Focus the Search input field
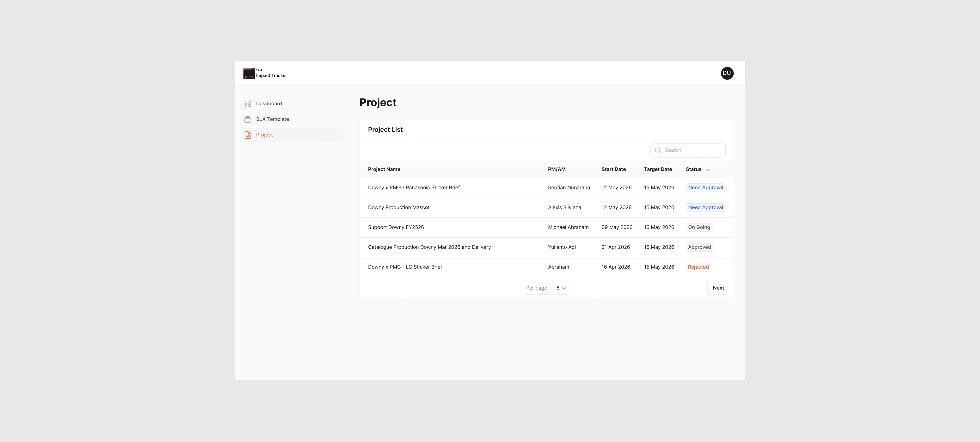This screenshot has height=442, width=980. (688, 150)
